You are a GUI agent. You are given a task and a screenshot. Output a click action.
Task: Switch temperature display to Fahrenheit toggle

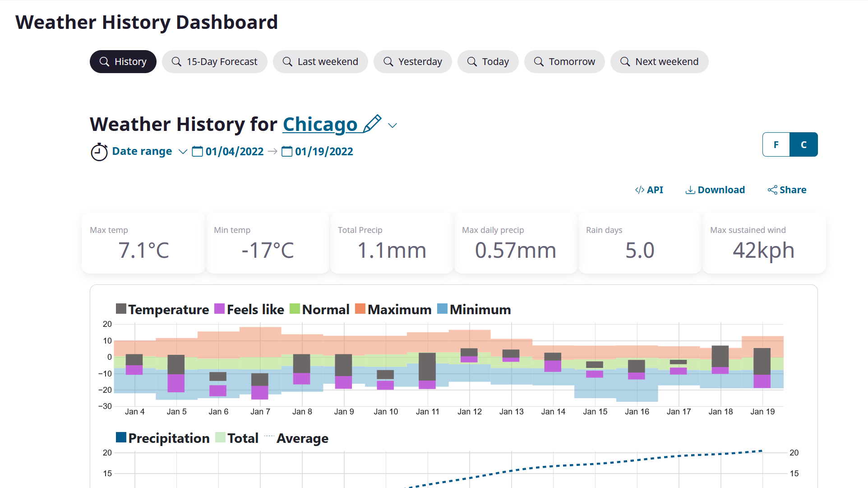tap(775, 145)
